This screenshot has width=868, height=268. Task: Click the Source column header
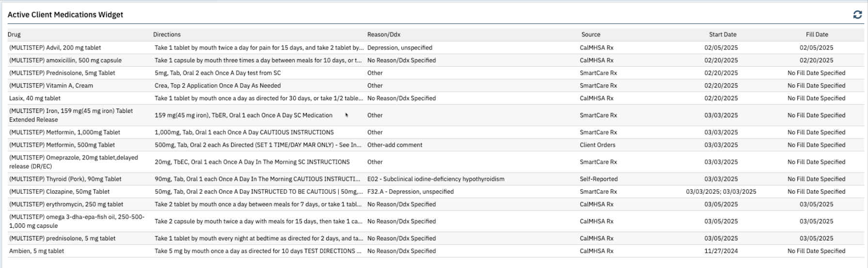(x=590, y=34)
